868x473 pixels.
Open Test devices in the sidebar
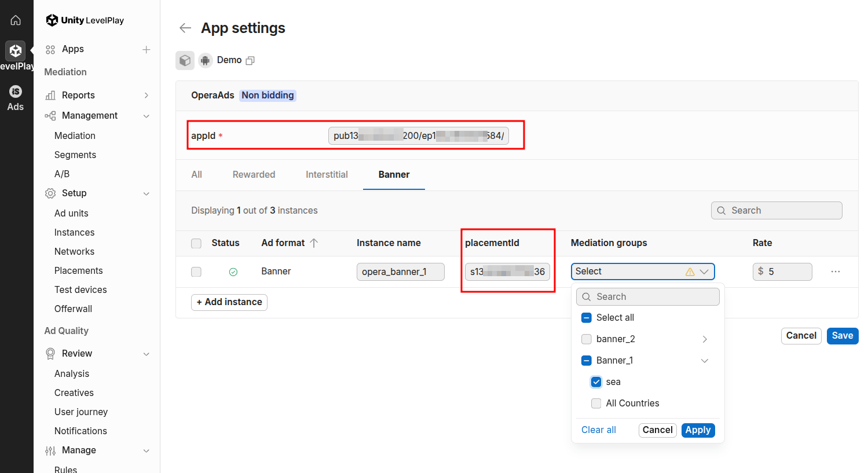80,289
